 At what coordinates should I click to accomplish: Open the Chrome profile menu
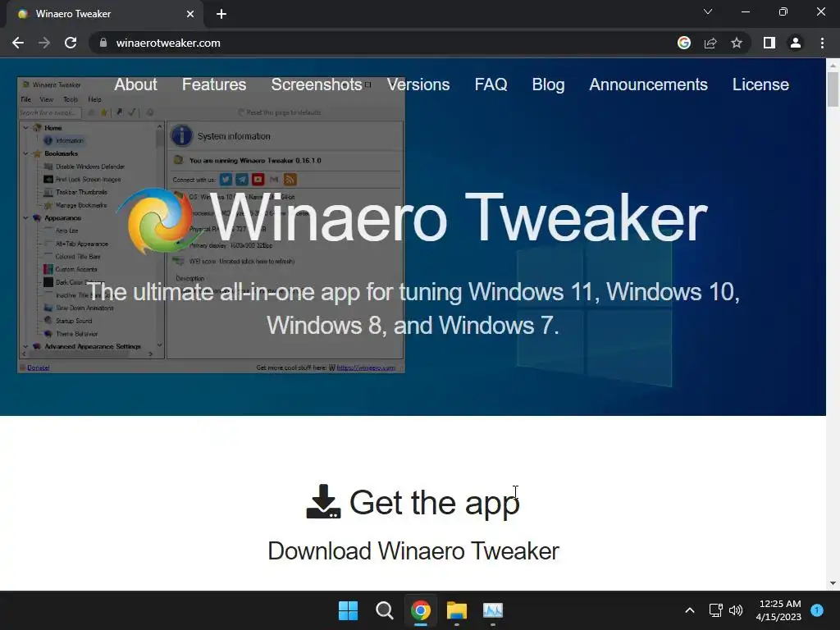point(796,43)
